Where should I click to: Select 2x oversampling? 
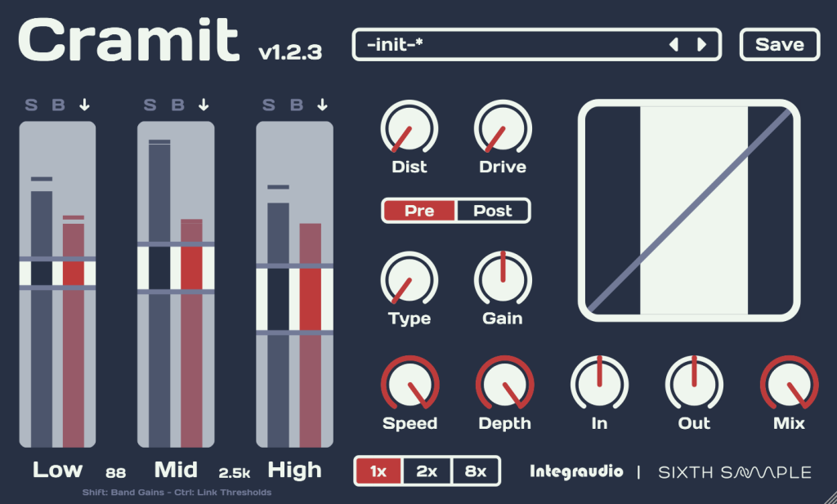427,471
